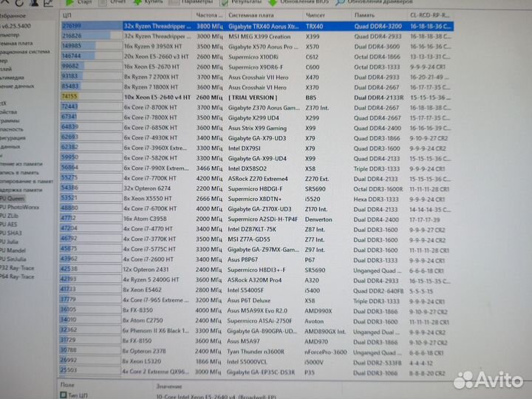
Task: Open Параметры in the toolbar
Action: [x=191, y=2]
